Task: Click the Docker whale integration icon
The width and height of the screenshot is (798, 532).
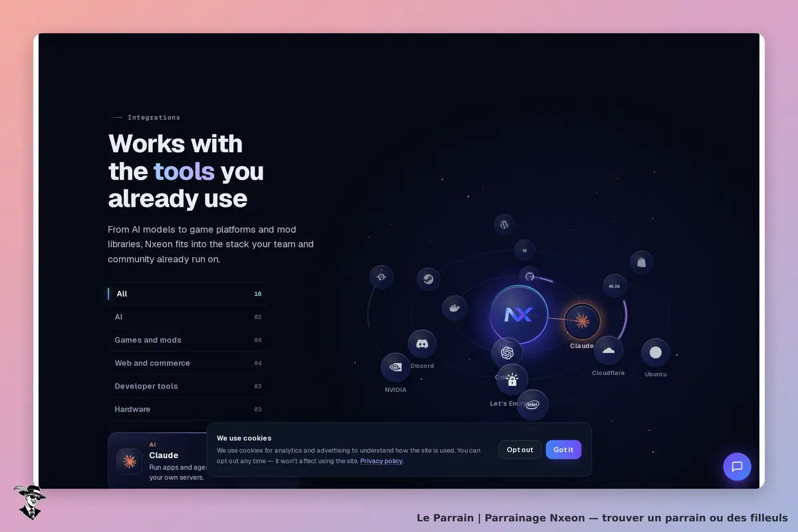Action: tap(455, 308)
